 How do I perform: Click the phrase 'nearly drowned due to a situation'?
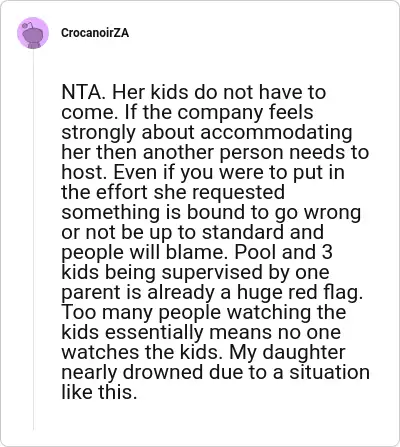tap(216, 372)
